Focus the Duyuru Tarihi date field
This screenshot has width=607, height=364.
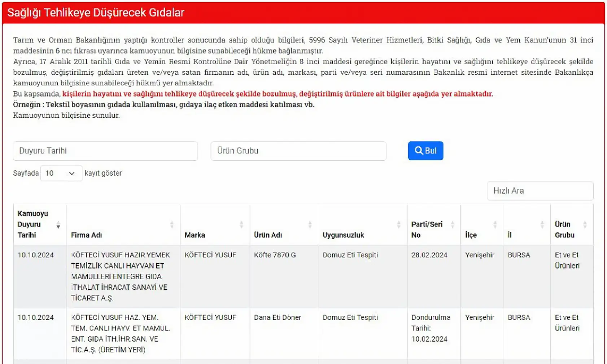point(105,151)
